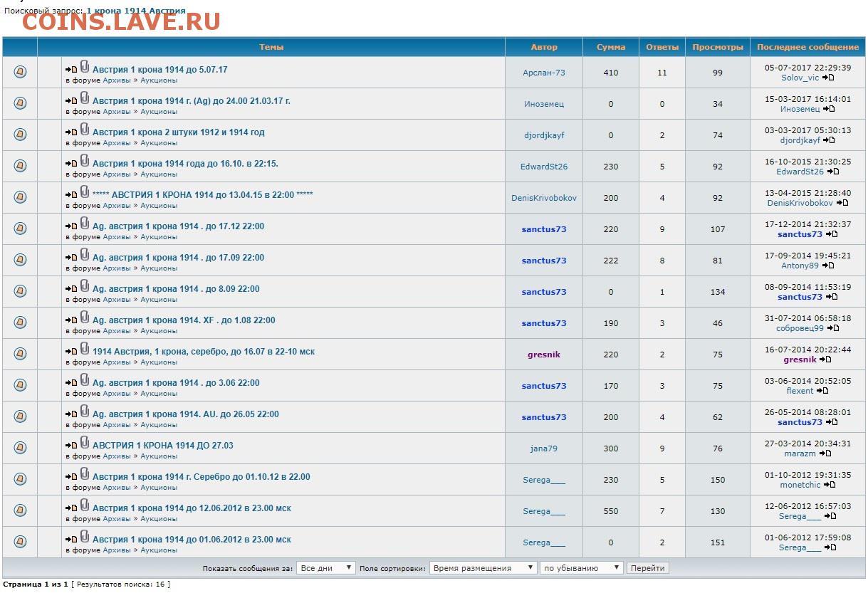Open the 'Время размещения' sort field dropdown
This screenshot has width=868, height=598.
483,568
